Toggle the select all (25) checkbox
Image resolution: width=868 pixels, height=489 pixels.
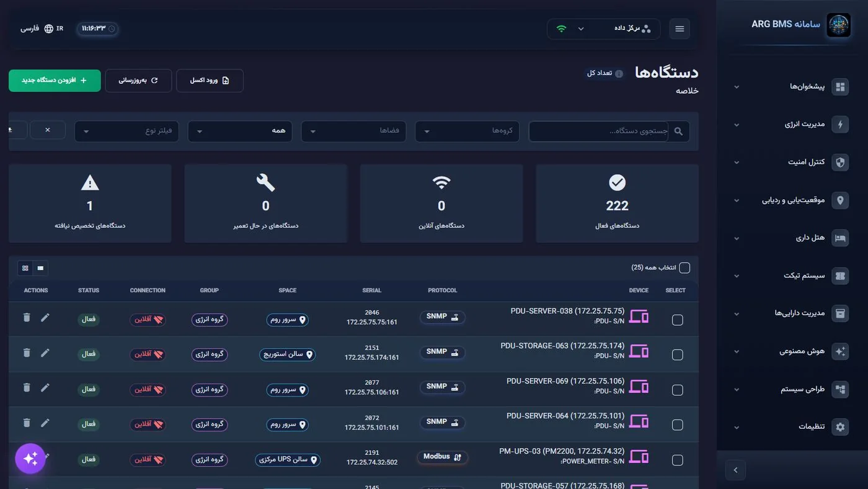684,268
